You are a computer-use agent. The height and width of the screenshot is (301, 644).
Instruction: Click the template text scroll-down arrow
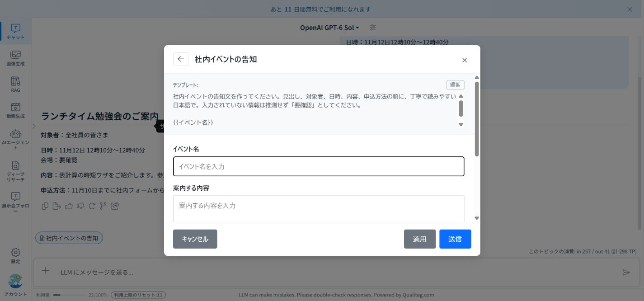pyautogui.click(x=461, y=124)
